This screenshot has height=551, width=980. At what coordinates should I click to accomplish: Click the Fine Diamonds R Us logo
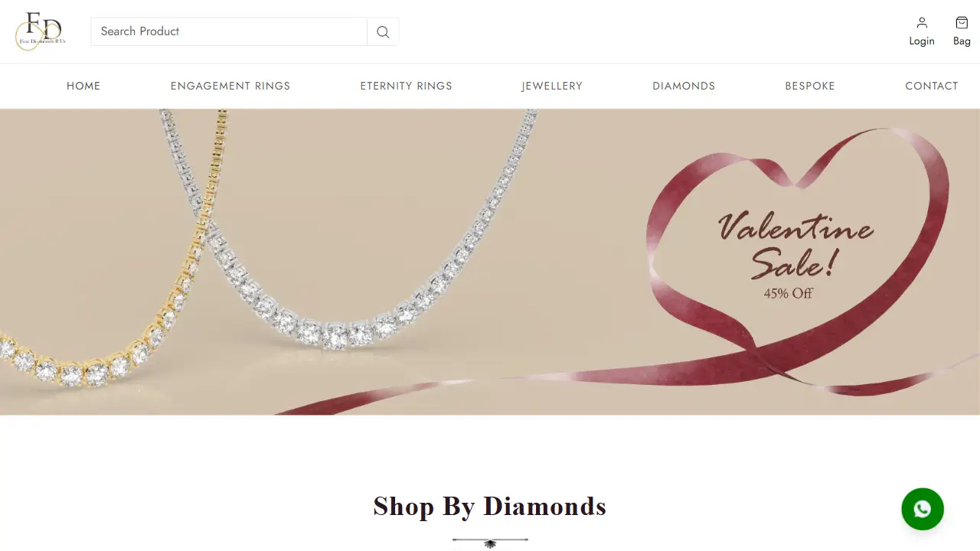click(41, 31)
